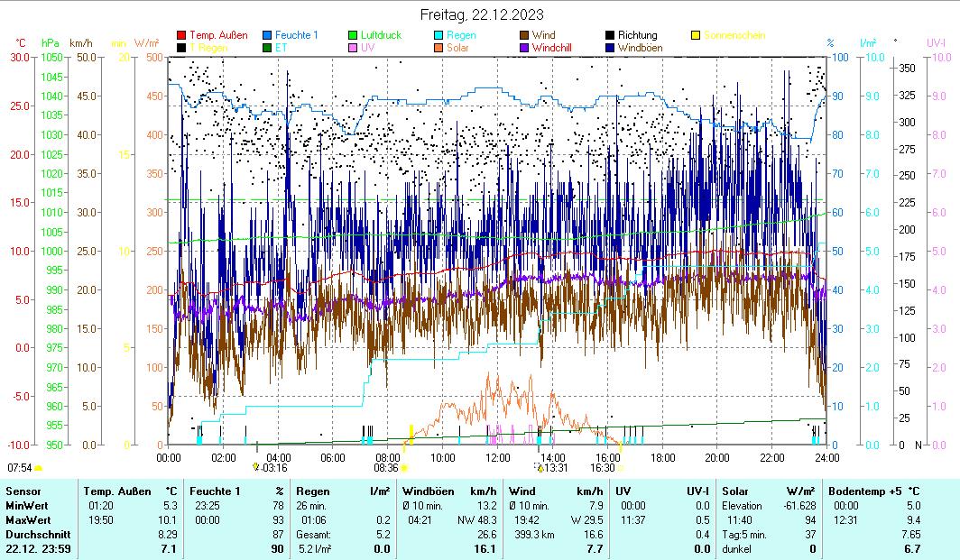Click the dark blue Windböen legend square
Image resolution: width=960 pixels, height=560 pixels.
[610, 48]
